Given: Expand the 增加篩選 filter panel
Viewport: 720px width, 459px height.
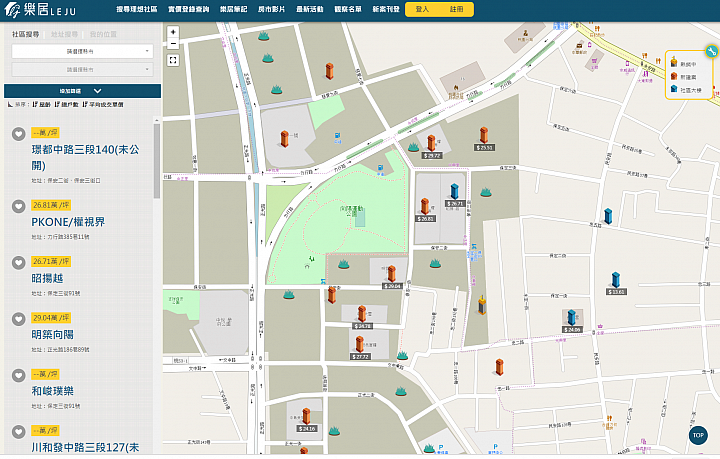Looking at the screenshot, I should point(82,91).
